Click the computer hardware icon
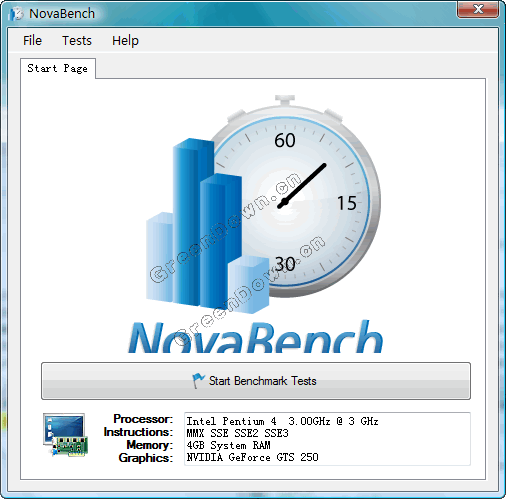The width and height of the screenshot is (506, 499). click(x=66, y=435)
